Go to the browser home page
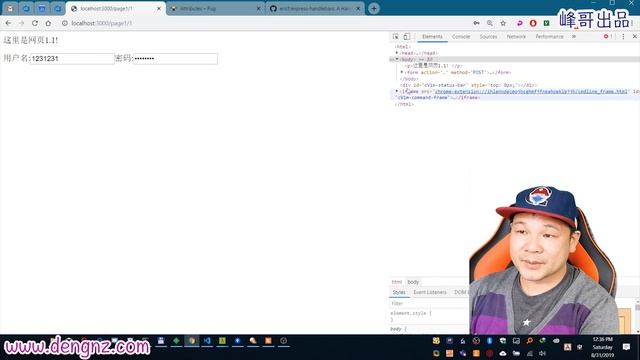The image size is (640, 360). (x=48, y=23)
